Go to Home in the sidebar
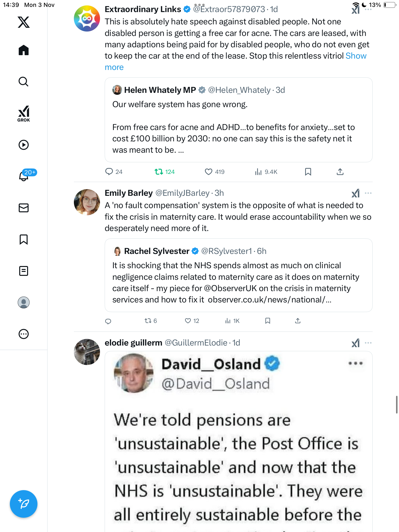Viewport: 399px width, 532px height. point(24,50)
